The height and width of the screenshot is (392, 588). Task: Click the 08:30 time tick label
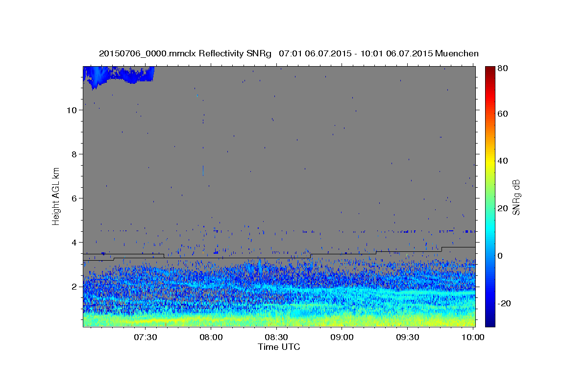pyautogui.click(x=276, y=337)
